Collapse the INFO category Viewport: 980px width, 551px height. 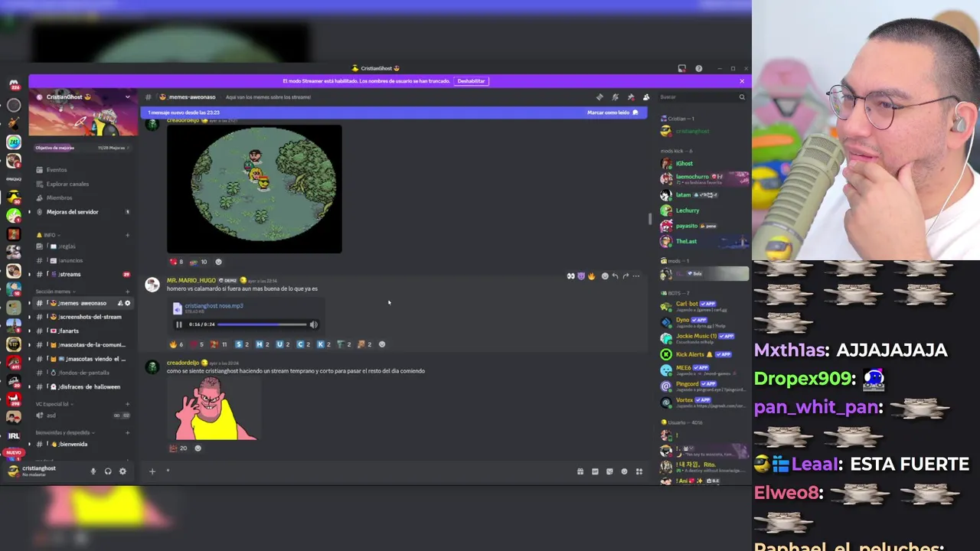[x=49, y=235]
